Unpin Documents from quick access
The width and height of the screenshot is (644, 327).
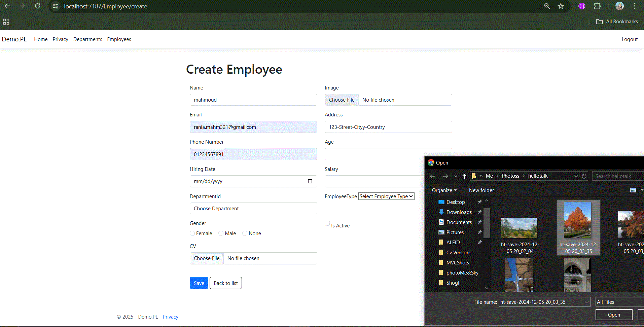[x=480, y=222]
